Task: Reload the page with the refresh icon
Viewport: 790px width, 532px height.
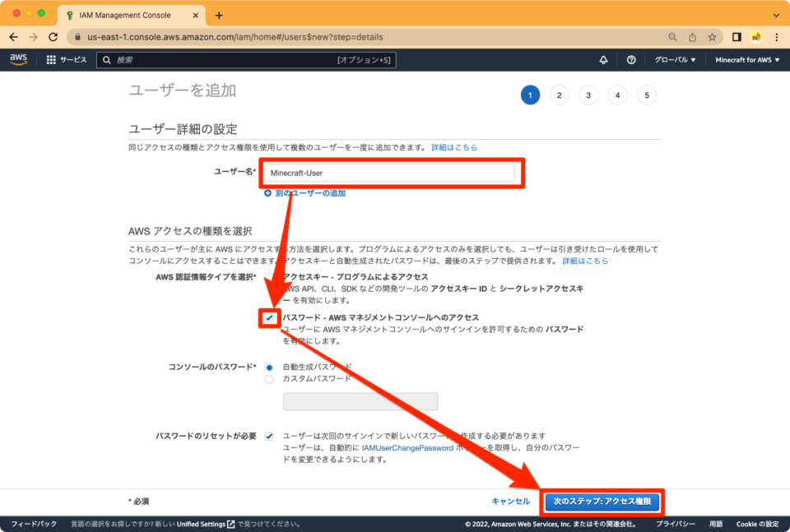Action: (53, 36)
